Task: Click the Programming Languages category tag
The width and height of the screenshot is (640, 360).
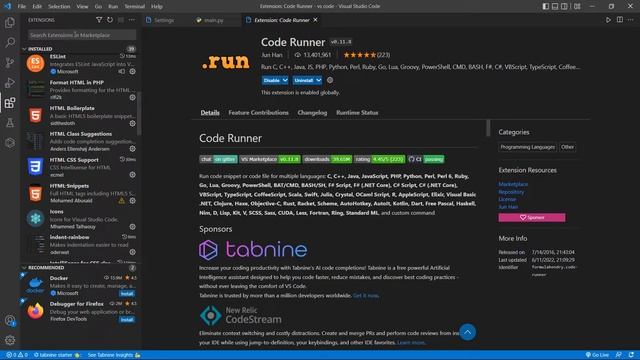Action: [527, 147]
